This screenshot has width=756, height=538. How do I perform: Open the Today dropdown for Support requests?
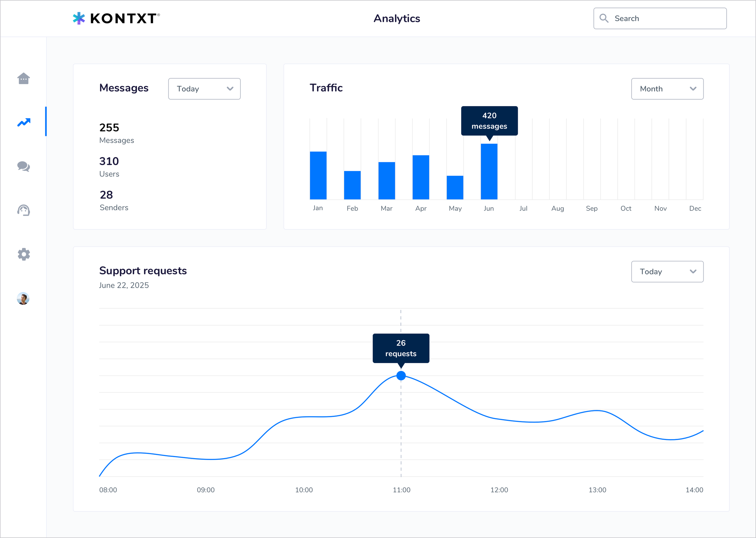[x=667, y=272]
